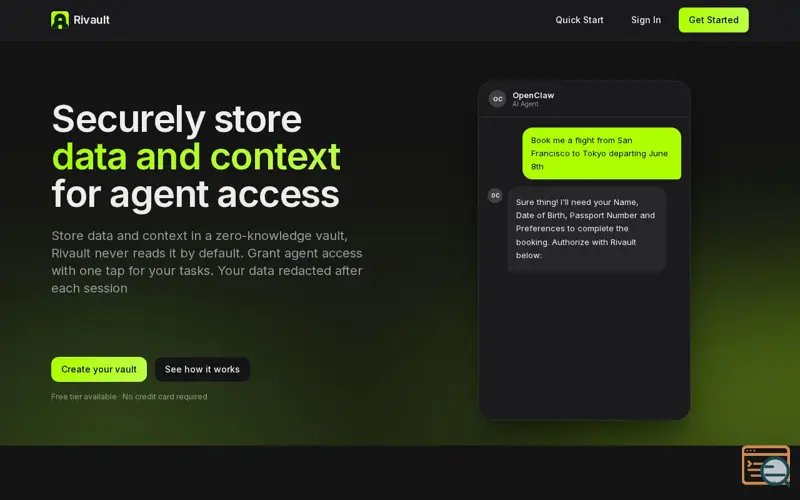
Task: Click the OC avatar beside agent reply
Action: (x=495, y=195)
